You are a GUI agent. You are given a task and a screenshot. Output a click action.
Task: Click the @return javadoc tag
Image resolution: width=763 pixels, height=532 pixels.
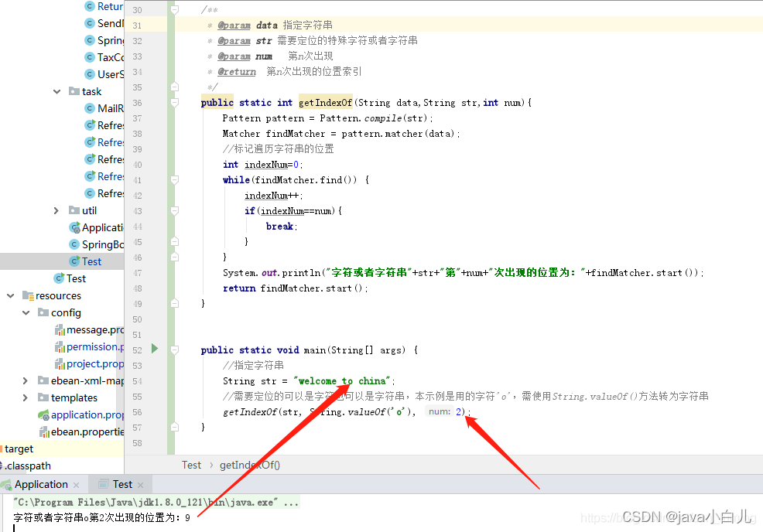click(x=237, y=72)
